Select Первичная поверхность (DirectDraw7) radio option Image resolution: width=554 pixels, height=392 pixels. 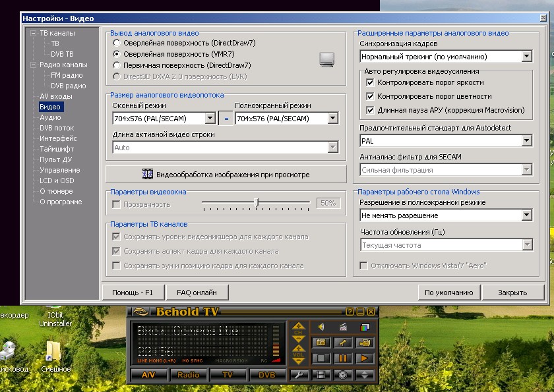tap(117, 65)
